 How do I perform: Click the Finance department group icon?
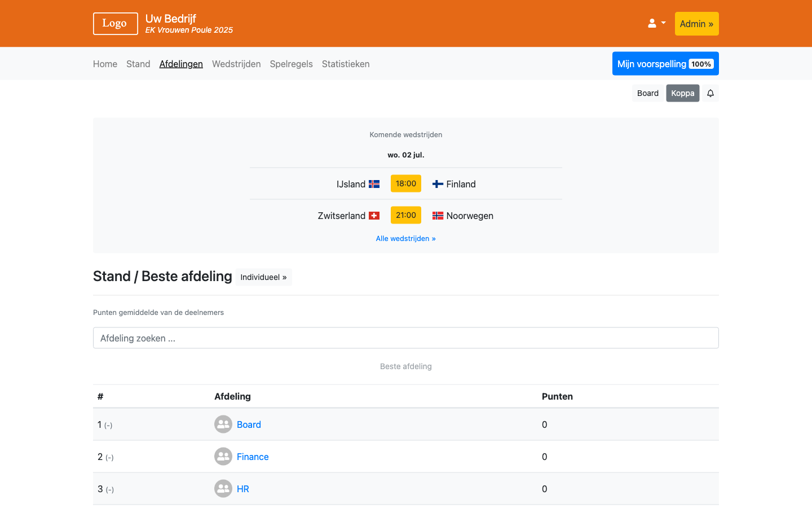click(223, 457)
